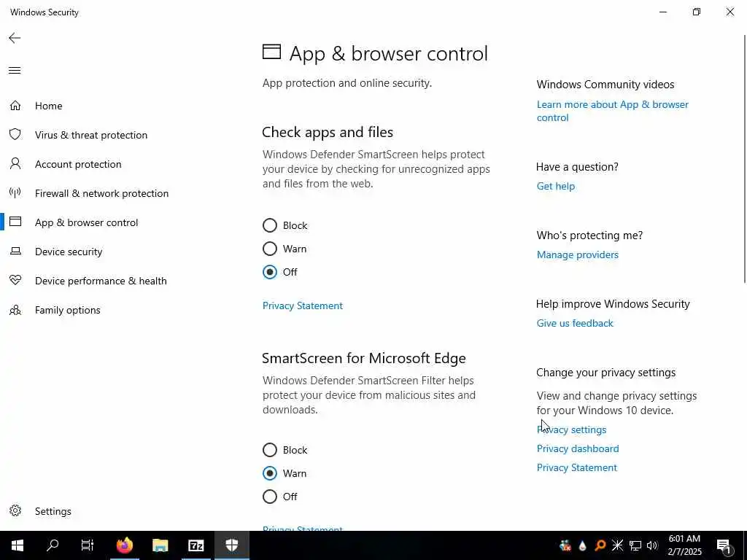
Task: Click the network status tray icon
Action: pyautogui.click(x=635, y=545)
